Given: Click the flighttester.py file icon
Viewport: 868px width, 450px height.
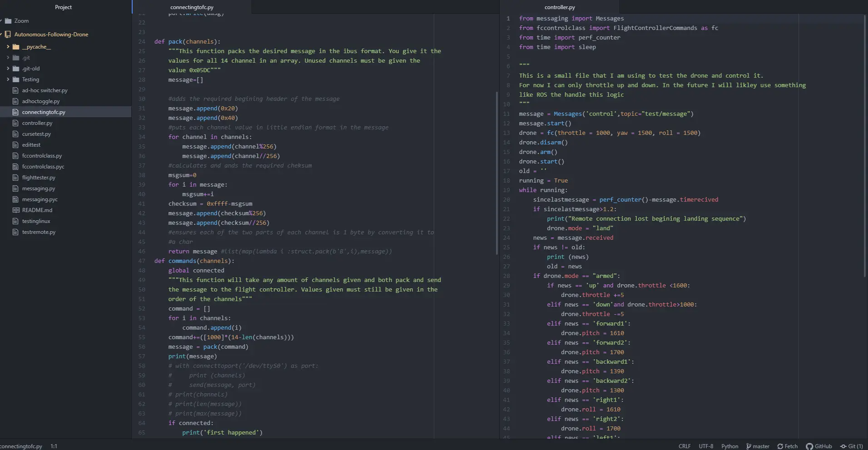Looking at the screenshot, I should point(16,178).
